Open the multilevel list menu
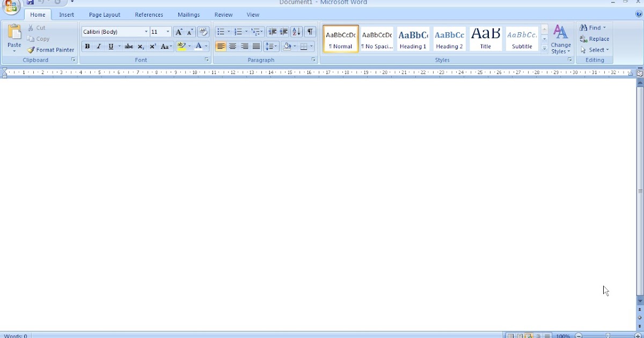The image size is (644, 338). pyautogui.click(x=257, y=32)
